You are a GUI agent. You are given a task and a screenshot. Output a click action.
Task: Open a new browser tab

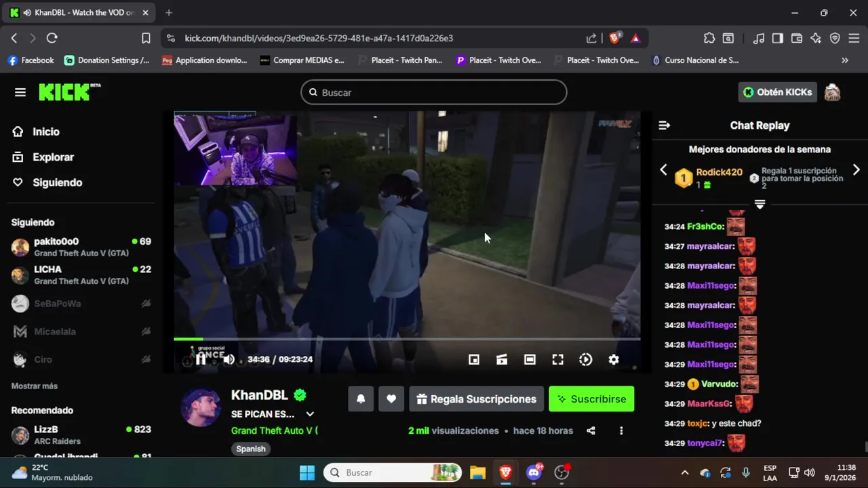(x=169, y=12)
